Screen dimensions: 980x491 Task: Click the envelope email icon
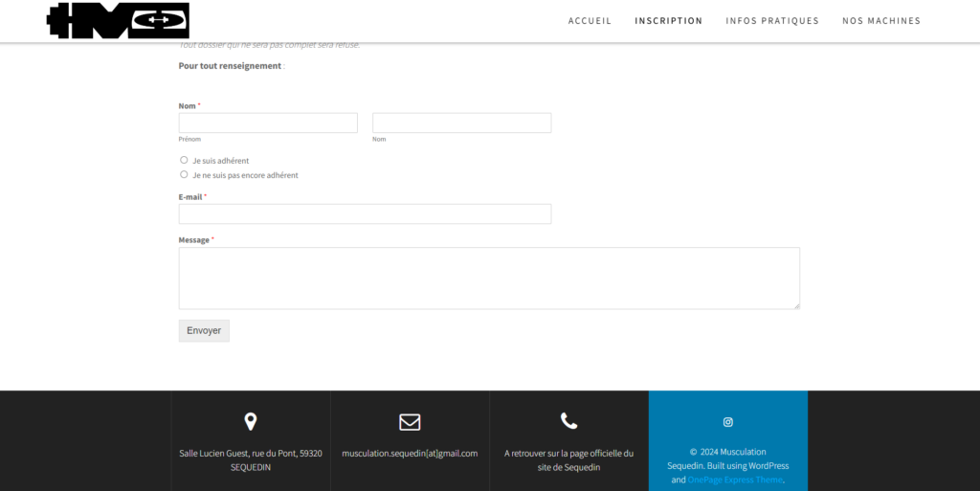pos(410,422)
